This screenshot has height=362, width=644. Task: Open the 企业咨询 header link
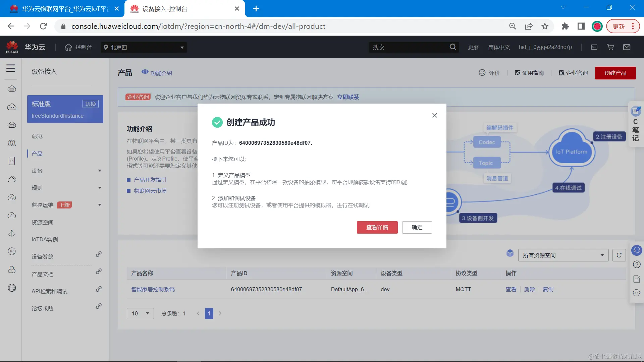pyautogui.click(x=573, y=73)
